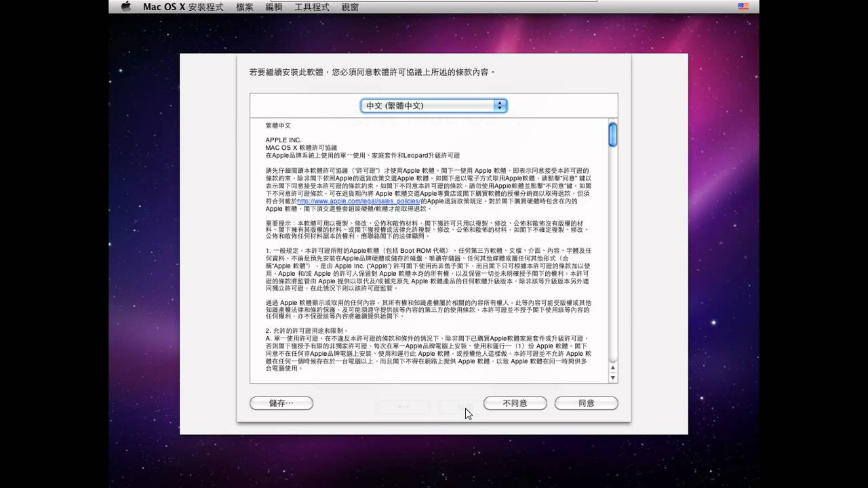868x488 pixels.
Task: Click the MAC OS X 軟體許可協議 line
Action: click(x=301, y=148)
